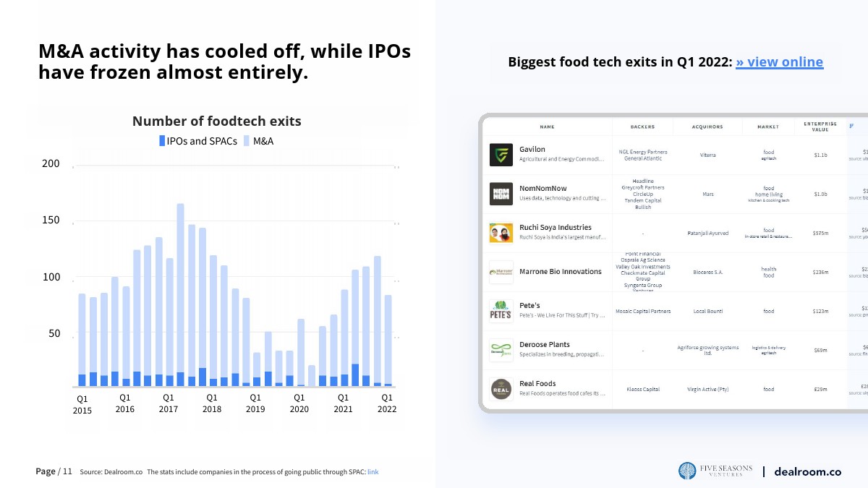Click the NomNomNow logo icon
The image size is (868, 488).
[x=501, y=194]
